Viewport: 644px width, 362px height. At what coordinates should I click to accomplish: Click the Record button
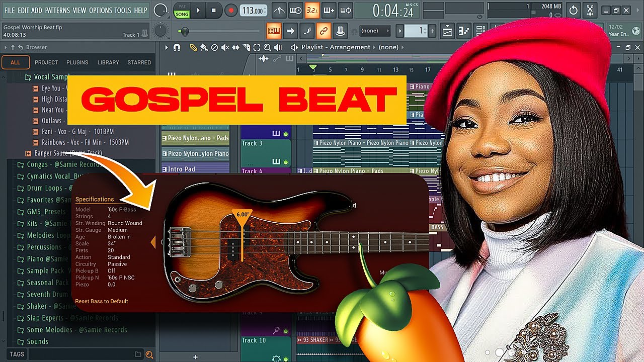[x=231, y=10]
